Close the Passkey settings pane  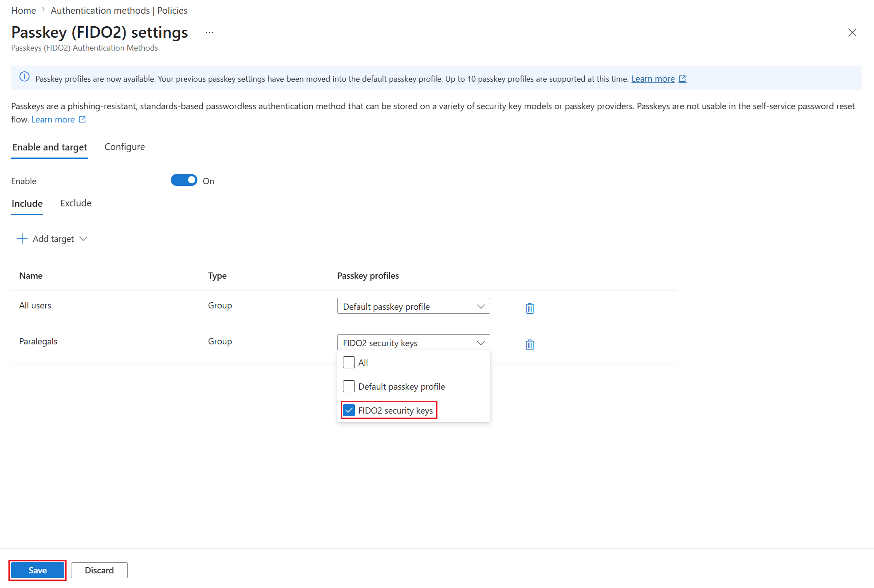(x=852, y=32)
